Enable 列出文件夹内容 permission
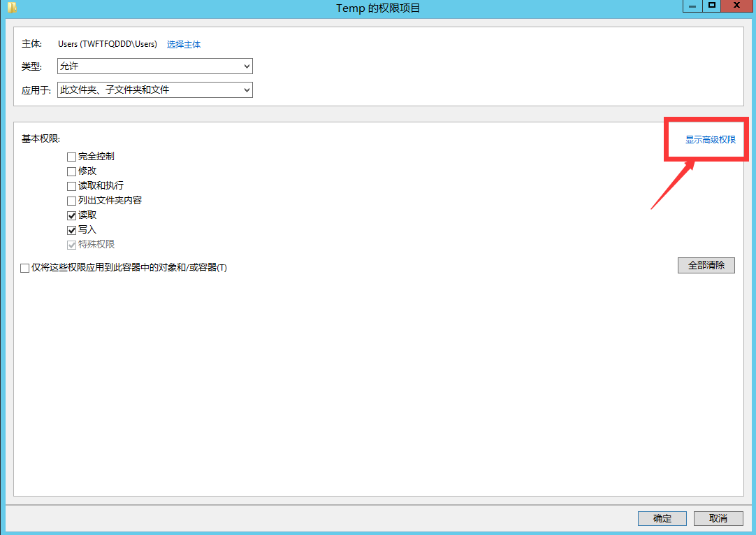Screen dimensions: 756x535 point(71,201)
